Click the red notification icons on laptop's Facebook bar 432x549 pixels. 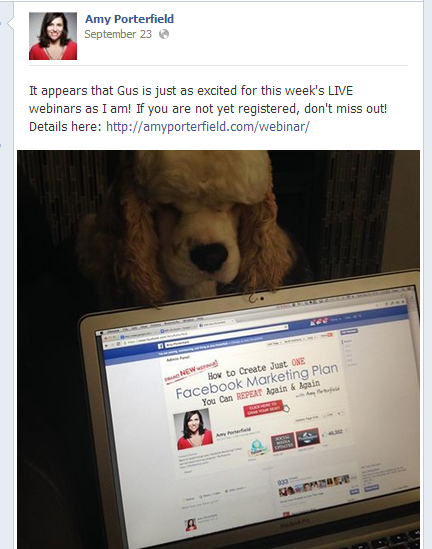319,321
